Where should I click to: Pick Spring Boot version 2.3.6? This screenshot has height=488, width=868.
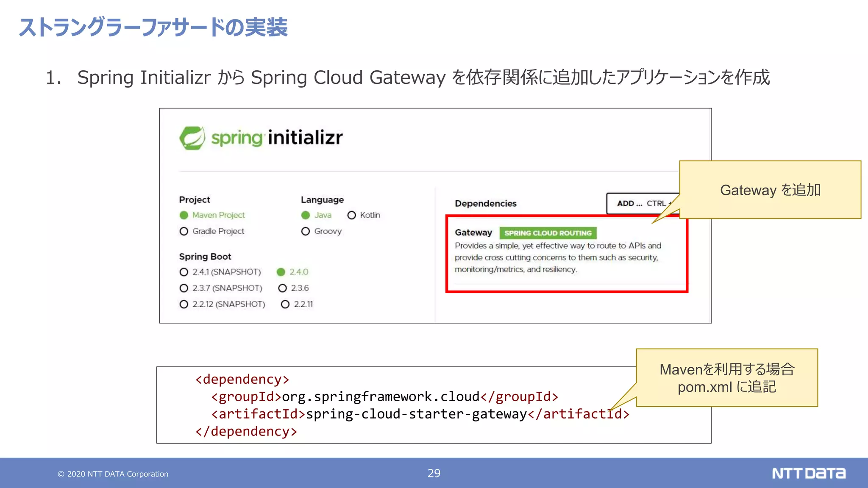(x=282, y=288)
